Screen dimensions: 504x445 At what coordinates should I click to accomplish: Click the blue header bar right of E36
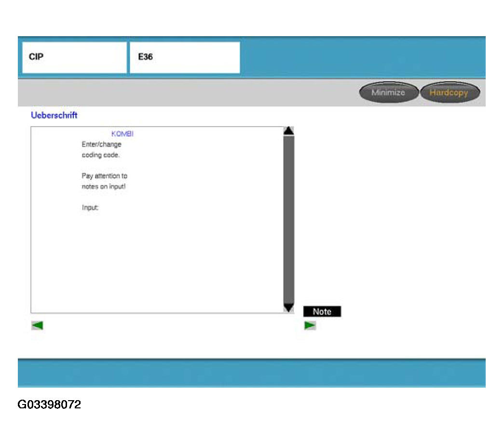pos(362,57)
